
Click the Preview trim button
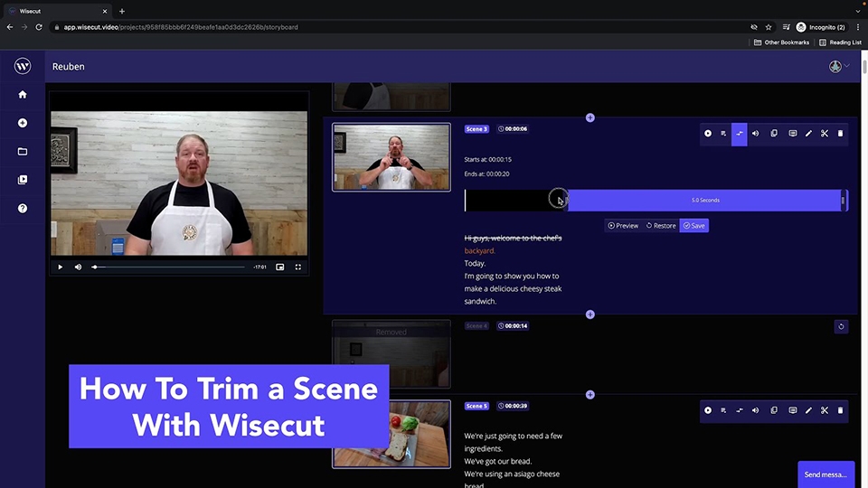[623, 226]
